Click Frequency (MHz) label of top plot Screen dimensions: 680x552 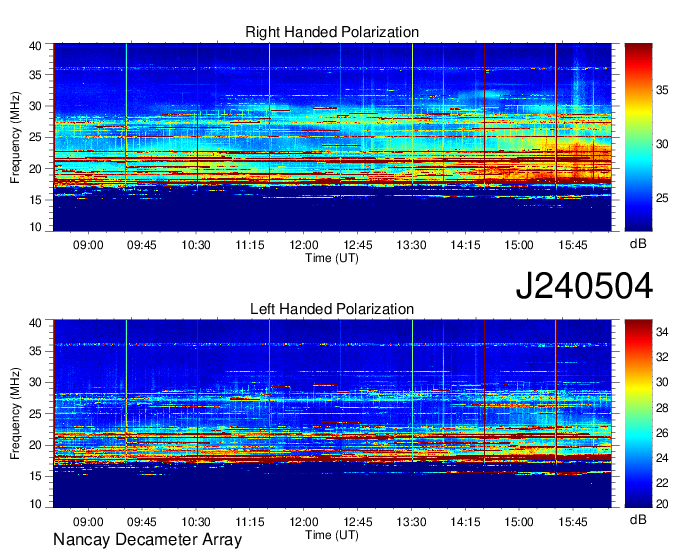coord(15,137)
